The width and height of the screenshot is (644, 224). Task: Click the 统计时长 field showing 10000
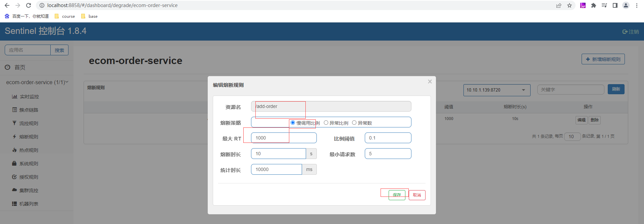[x=277, y=169]
